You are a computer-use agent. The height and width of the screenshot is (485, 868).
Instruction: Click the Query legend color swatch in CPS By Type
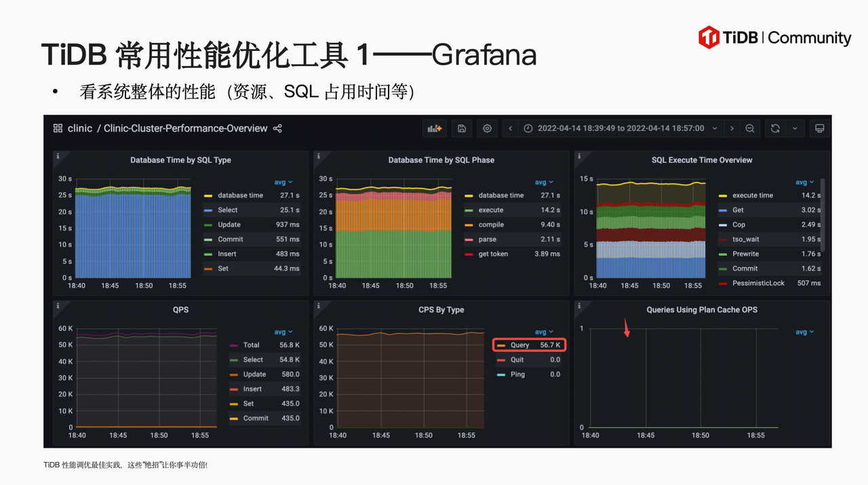click(501, 345)
